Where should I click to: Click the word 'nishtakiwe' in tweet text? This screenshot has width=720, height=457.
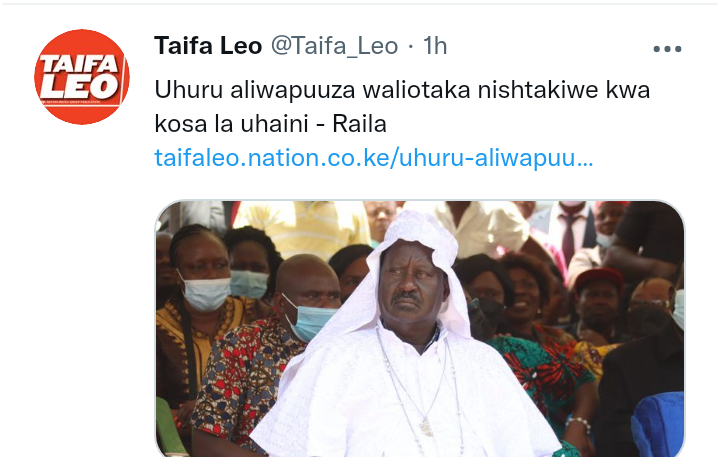[x=538, y=90]
